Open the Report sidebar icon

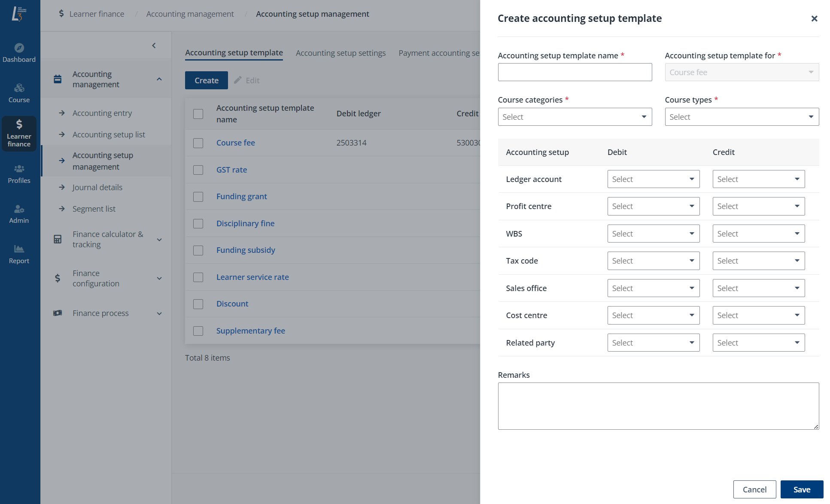[x=19, y=254]
